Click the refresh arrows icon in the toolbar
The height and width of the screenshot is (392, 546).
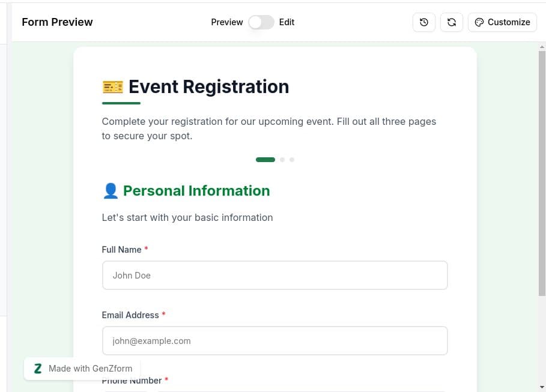pos(451,22)
